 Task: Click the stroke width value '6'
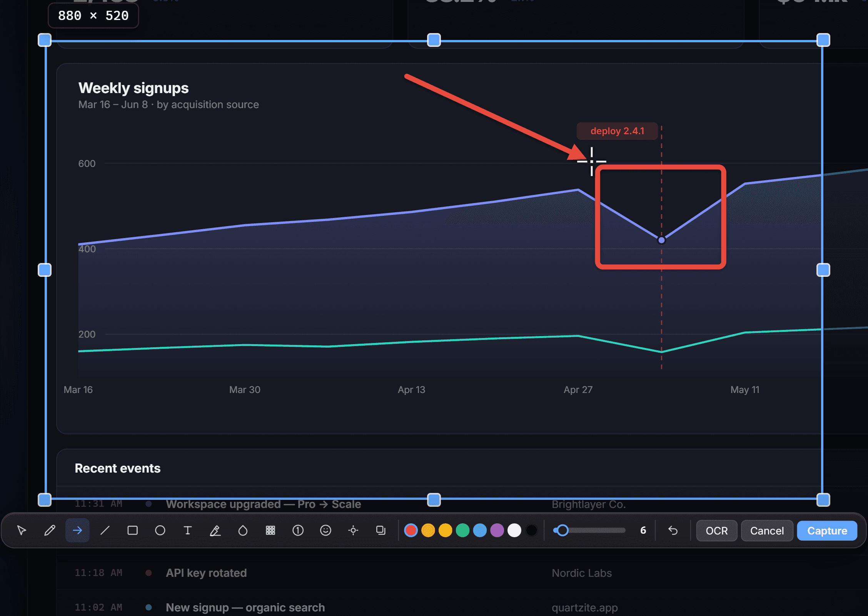click(643, 531)
